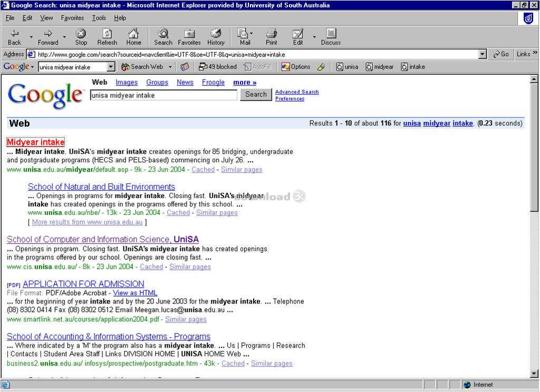
Task: Refresh the page using Refresh icon
Action: [x=107, y=37]
